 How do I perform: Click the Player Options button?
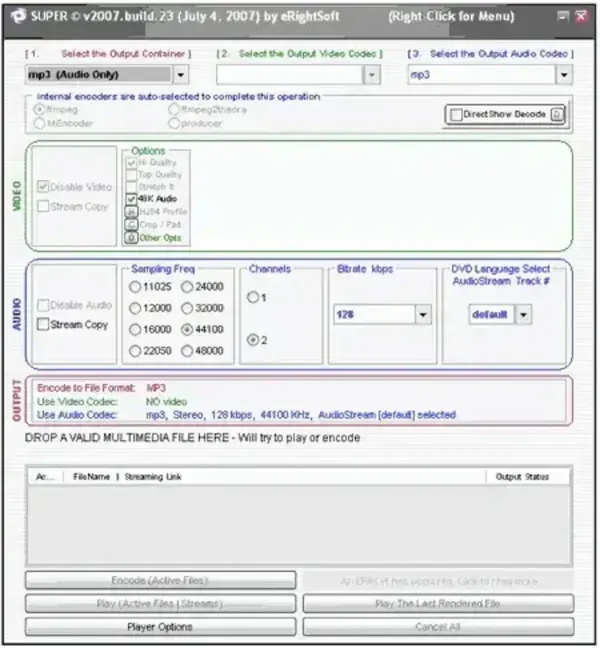(160, 627)
